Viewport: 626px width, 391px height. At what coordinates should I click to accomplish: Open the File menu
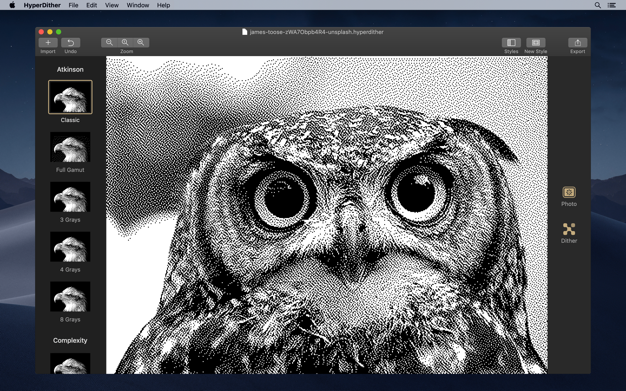click(x=73, y=5)
